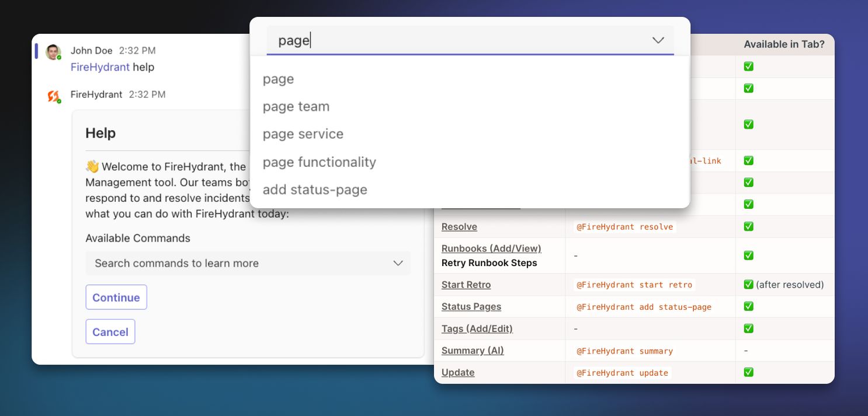Viewport: 868px width, 416px height.
Task: Choose the 'page service' suggestion
Action: pos(303,134)
